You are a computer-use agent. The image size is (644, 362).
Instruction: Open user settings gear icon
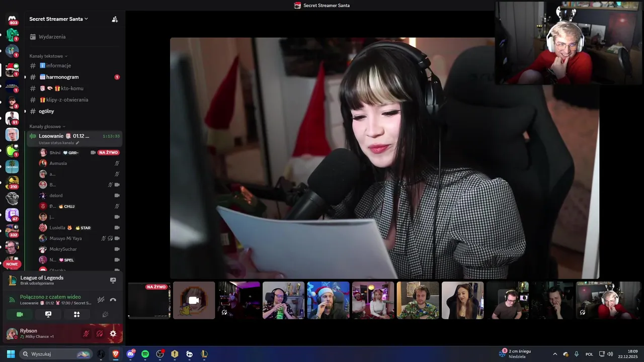click(113, 333)
